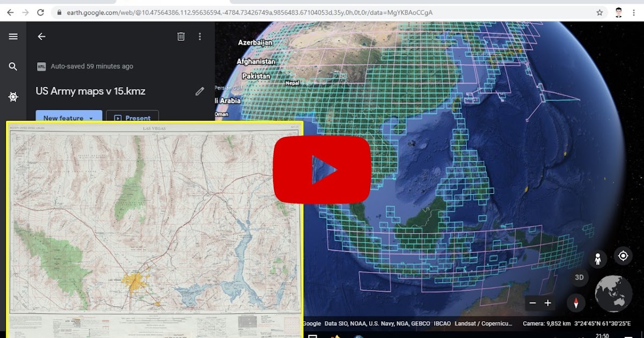644x338 pixels.
Task: Reload the page in browser
Action: point(40,12)
